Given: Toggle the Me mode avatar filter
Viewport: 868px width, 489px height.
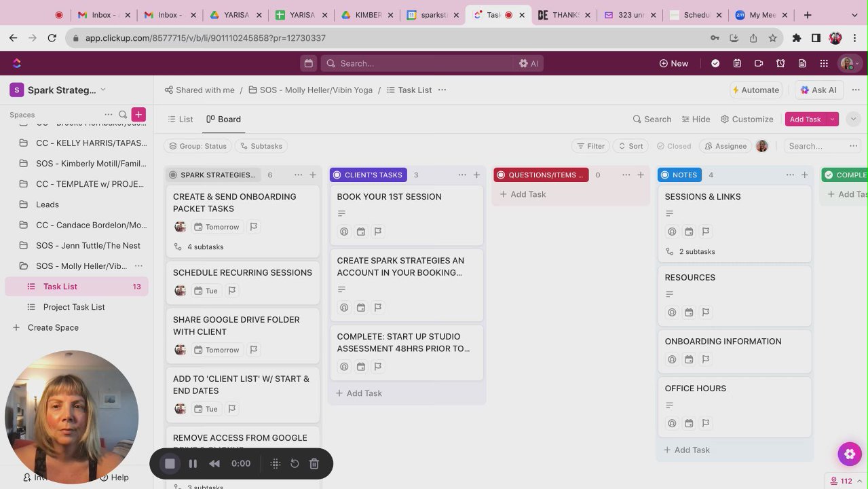Looking at the screenshot, I should click(x=762, y=146).
